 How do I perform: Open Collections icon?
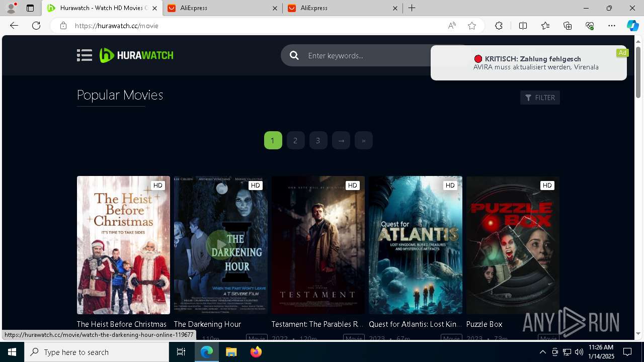pyautogui.click(x=568, y=26)
